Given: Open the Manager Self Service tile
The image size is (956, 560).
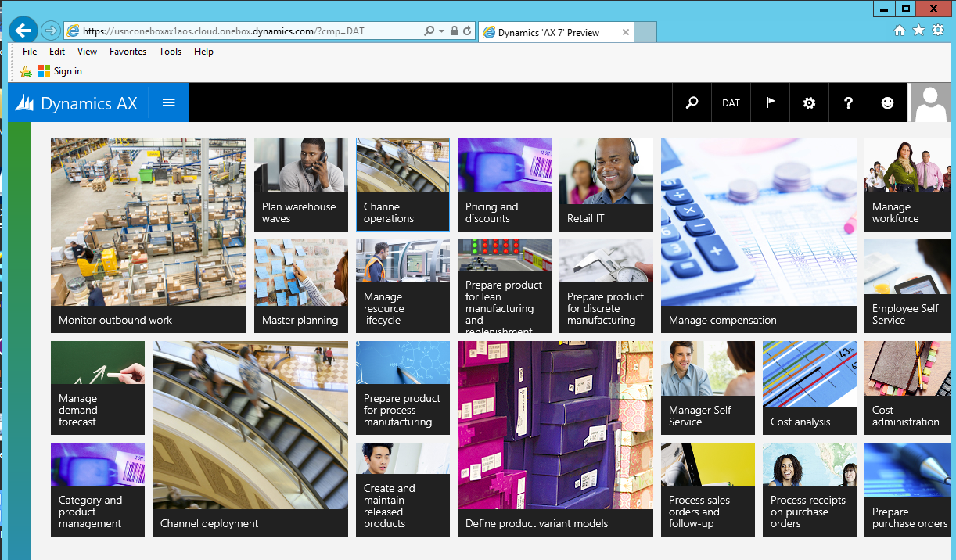Looking at the screenshot, I should pyautogui.click(x=708, y=388).
